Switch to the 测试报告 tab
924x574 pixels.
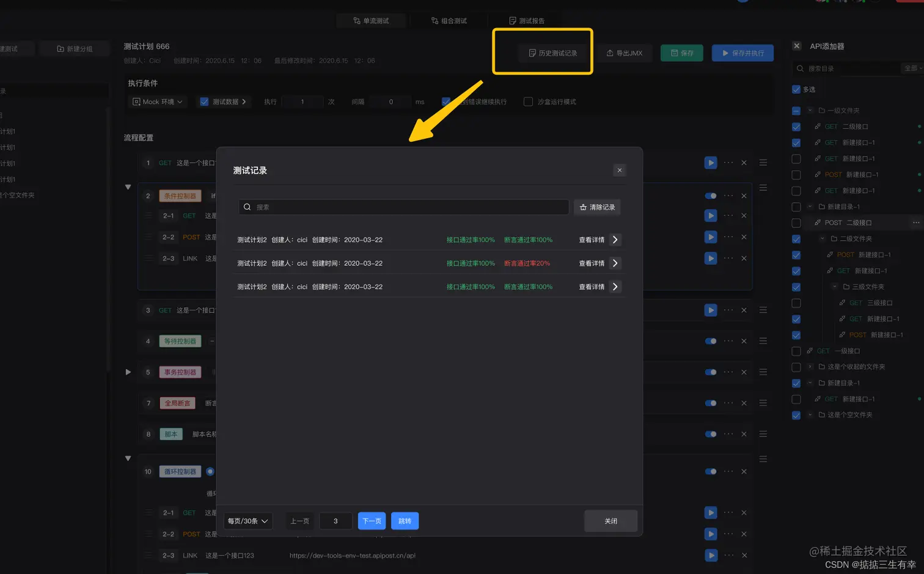[527, 21]
